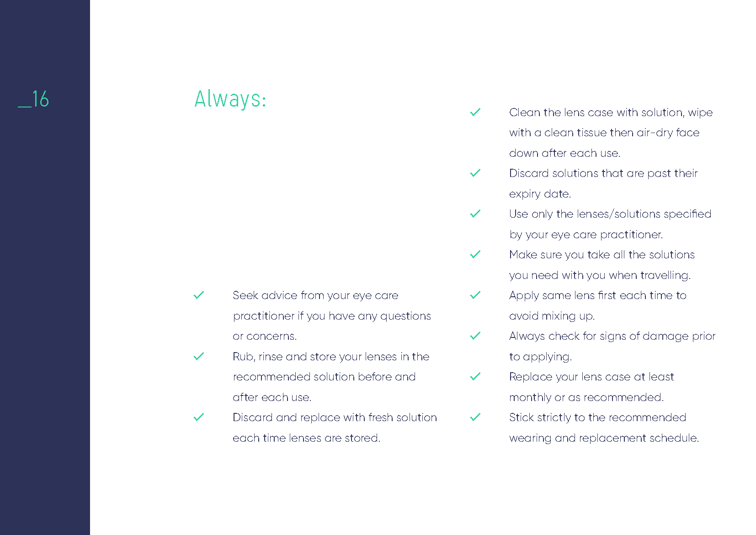The height and width of the screenshot is (535, 756).
Task: Click the checkmark beside 'Seek advice from your eye care'
Action: click(x=198, y=295)
